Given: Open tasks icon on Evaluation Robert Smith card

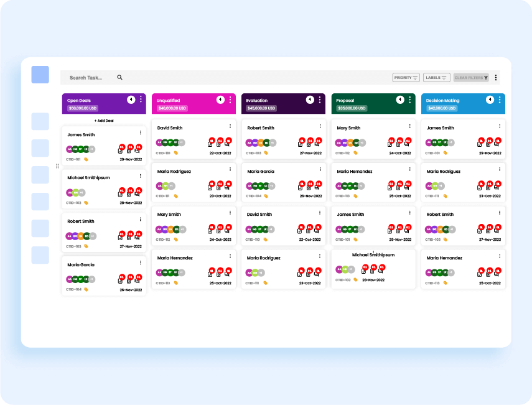Looking at the screenshot, I should (x=300, y=144).
